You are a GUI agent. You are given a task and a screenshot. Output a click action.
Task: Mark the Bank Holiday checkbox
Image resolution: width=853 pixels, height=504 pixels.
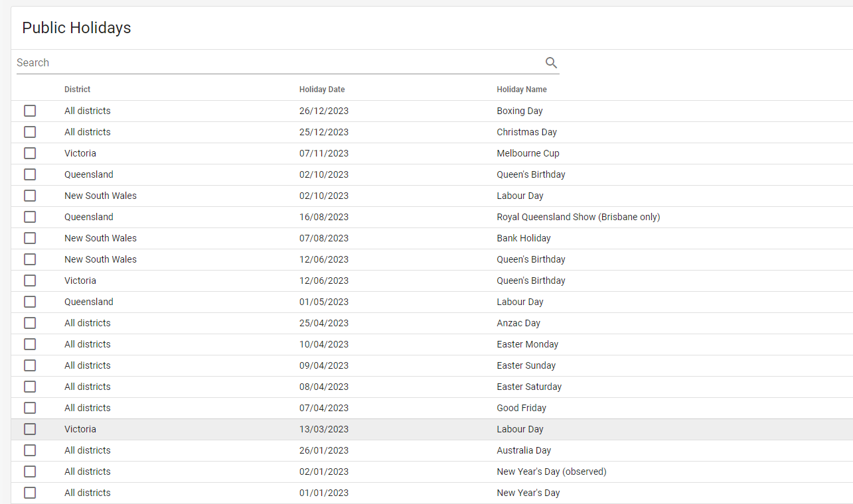[x=30, y=238]
